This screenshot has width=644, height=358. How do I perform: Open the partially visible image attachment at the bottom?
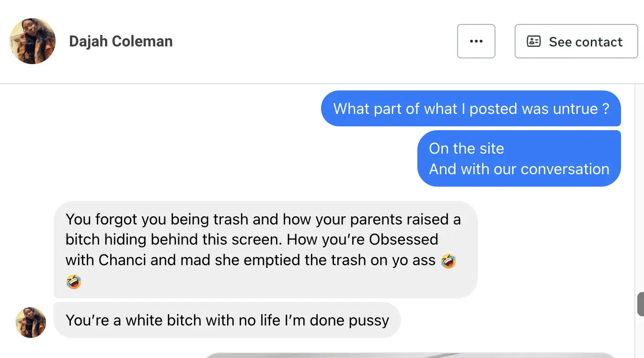pyautogui.click(x=410, y=355)
